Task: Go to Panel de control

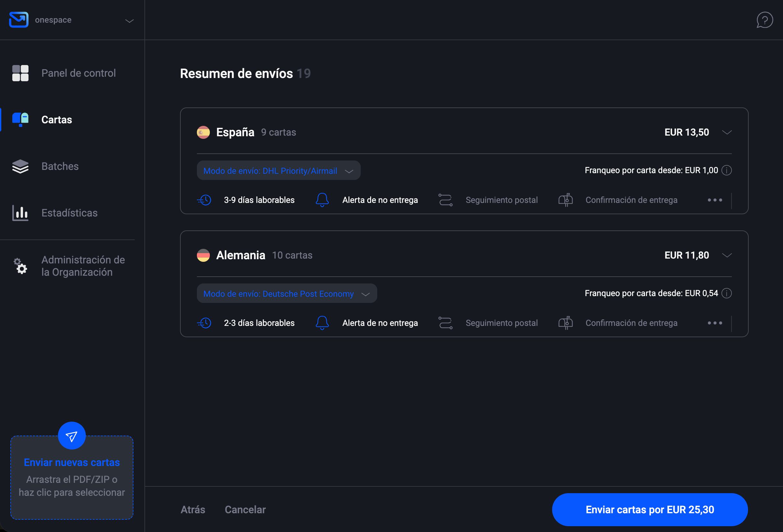Action: tap(78, 73)
